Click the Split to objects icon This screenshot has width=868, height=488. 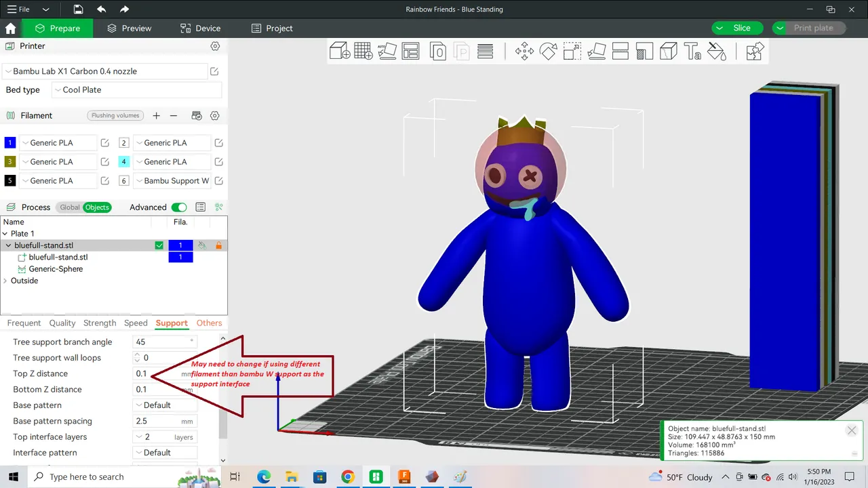[x=438, y=51]
